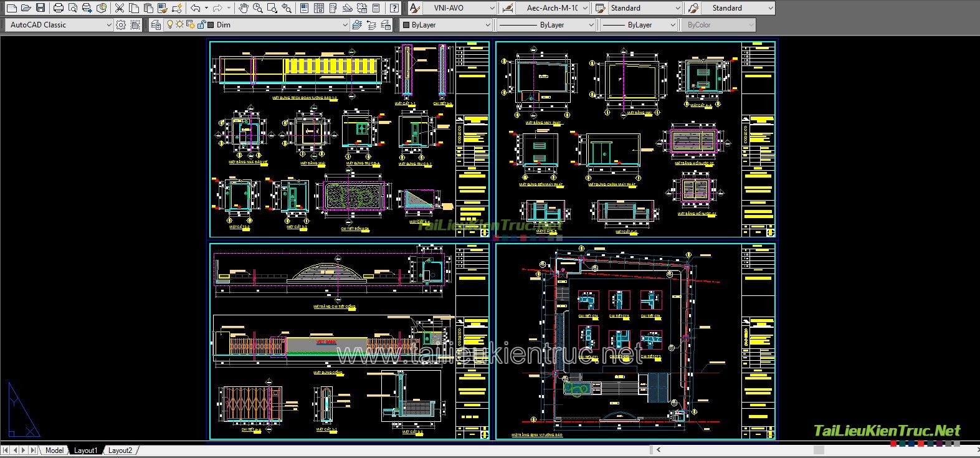
Task: Click the Help question mark icon
Action: [394, 8]
